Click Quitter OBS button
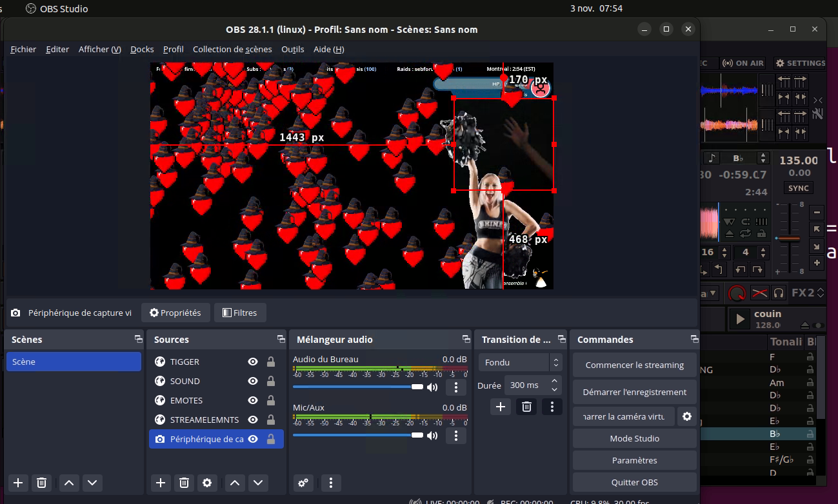Viewport: 838px width, 504px height. [x=635, y=482]
